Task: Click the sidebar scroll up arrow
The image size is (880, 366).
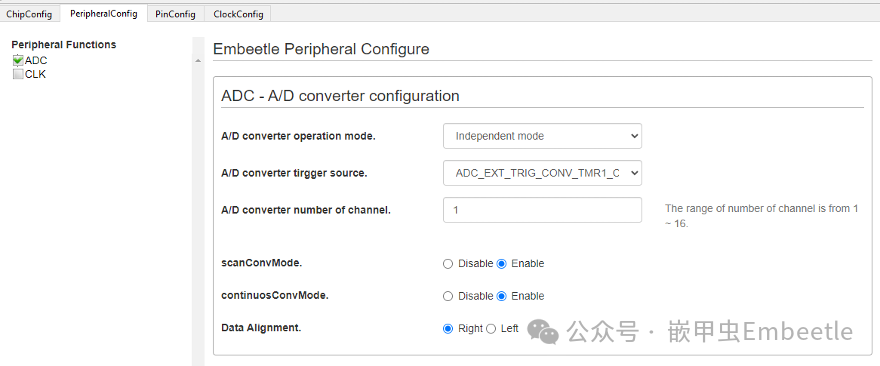Action: point(198,60)
